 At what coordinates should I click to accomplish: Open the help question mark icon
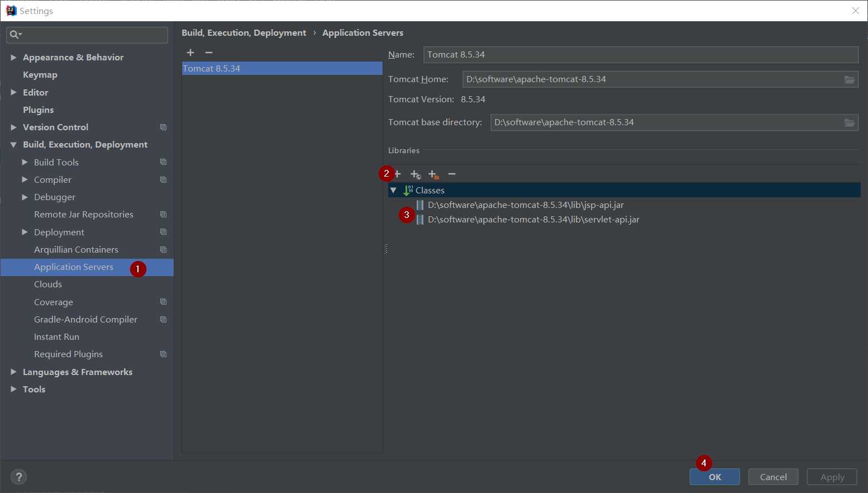tap(19, 477)
